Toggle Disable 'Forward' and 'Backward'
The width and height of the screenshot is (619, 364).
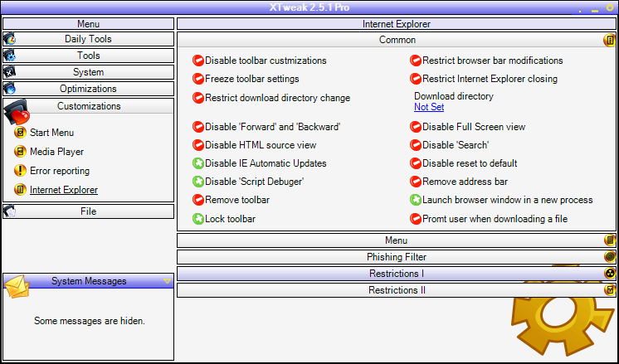(x=198, y=127)
